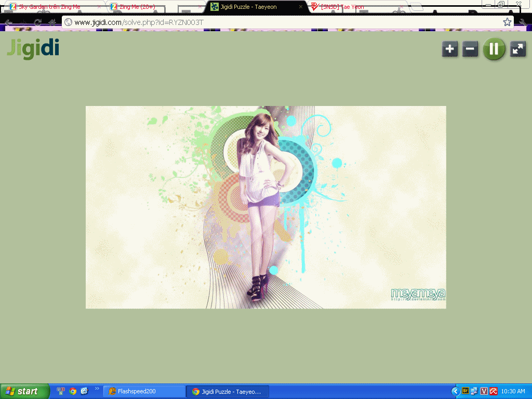Open the Jigidi logo home link
Image resolution: width=532 pixels, height=399 pixels.
tap(33, 49)
